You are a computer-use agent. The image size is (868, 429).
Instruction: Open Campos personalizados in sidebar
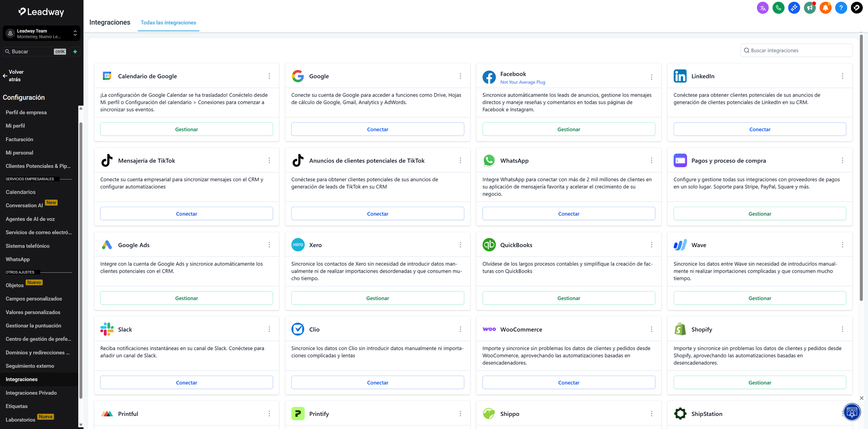coord(34,299)
